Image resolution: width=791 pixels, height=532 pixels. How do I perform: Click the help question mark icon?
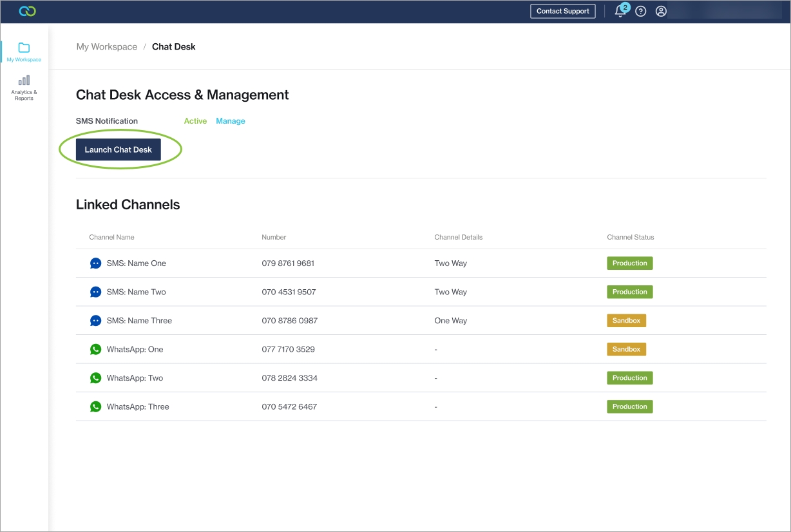click(640, 12)
